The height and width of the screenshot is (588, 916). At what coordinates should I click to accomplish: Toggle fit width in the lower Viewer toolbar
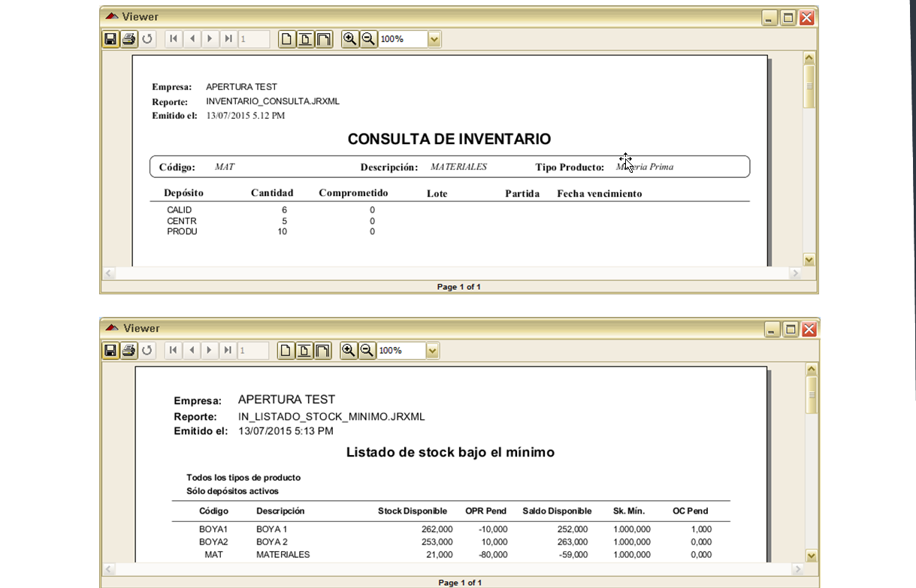[323, 351]
